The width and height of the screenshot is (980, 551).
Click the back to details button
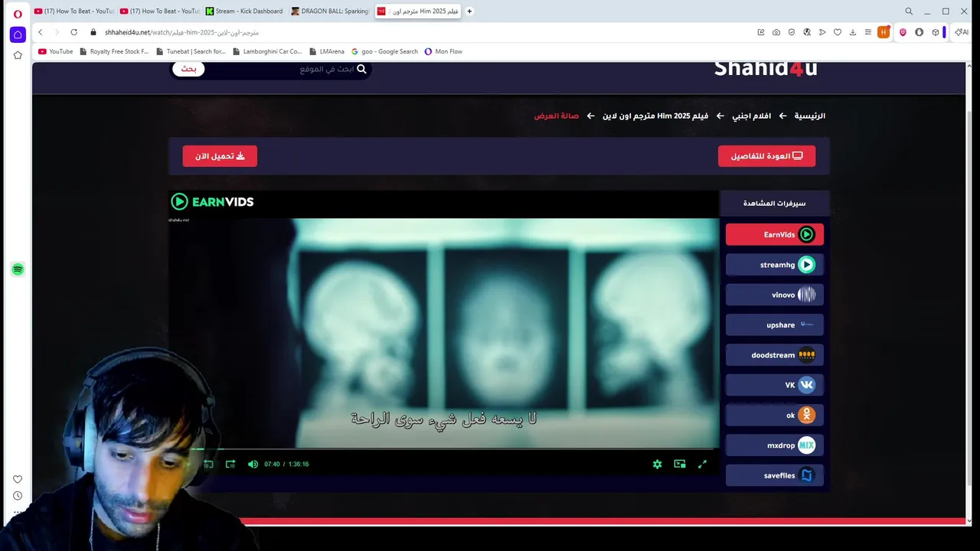(x=766, y=156)
